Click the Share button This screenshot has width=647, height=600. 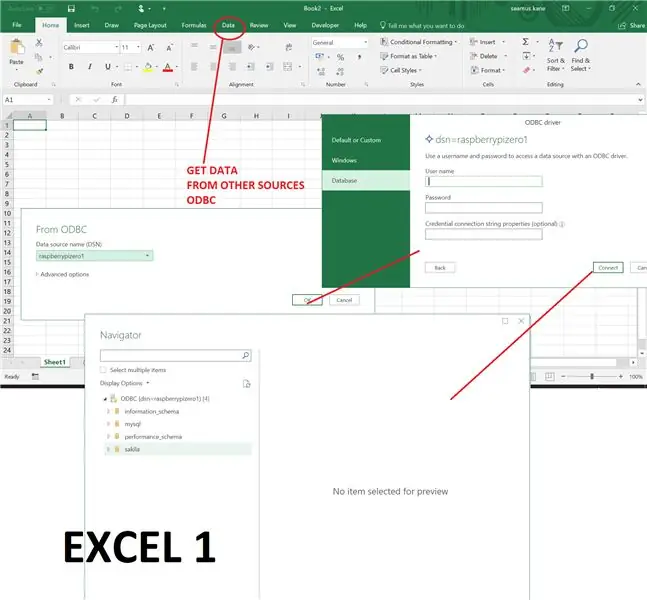[x=632, y=26]
